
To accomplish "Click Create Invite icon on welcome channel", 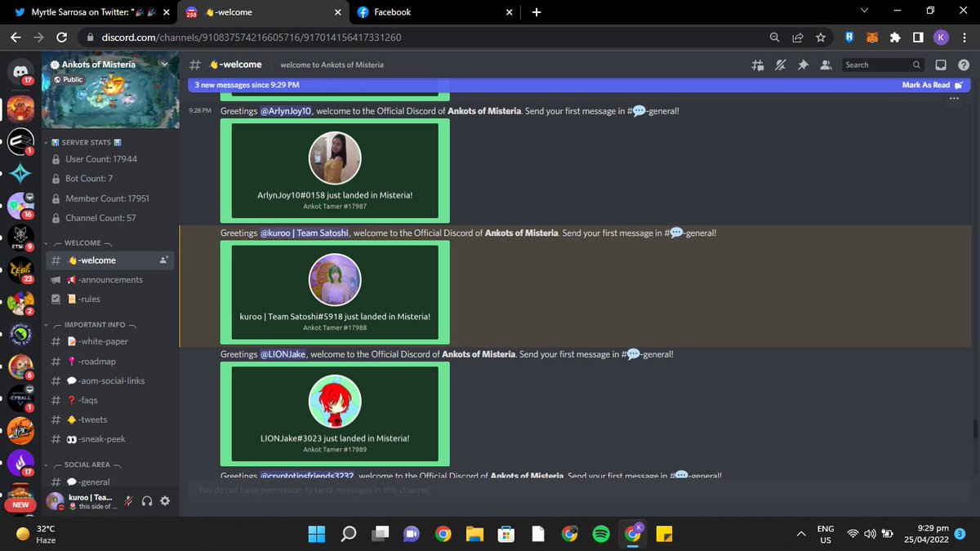I will [164, 260].
